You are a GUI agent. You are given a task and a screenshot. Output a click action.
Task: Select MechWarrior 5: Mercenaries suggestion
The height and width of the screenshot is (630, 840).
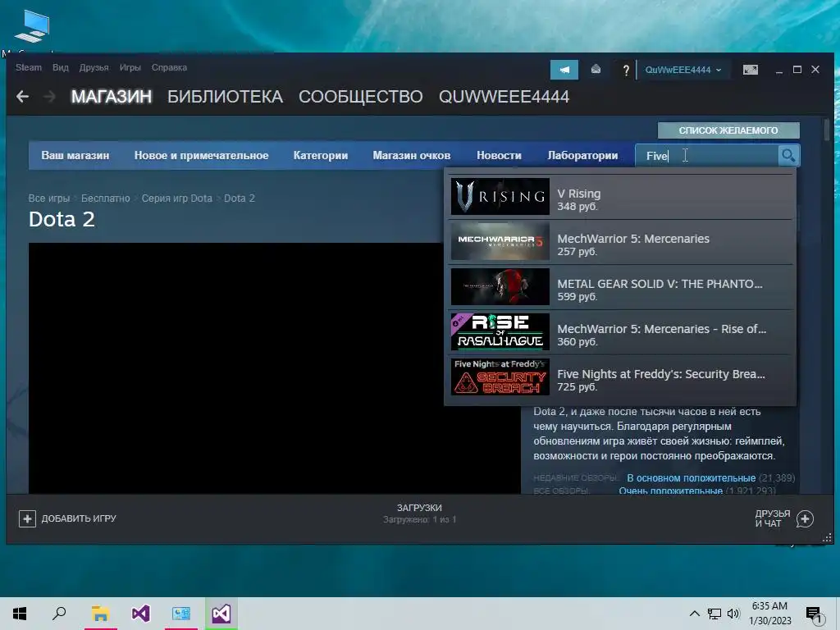pyautogui.click(x=621, y=242)
